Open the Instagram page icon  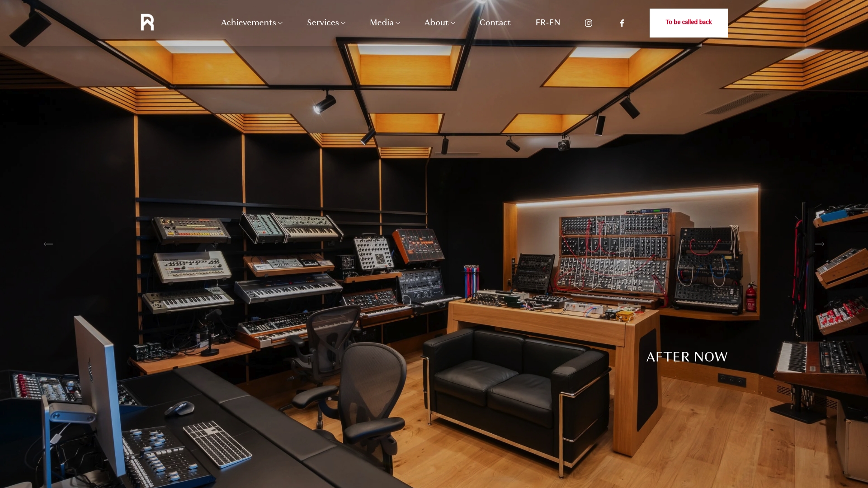click(x=589, y=23)
